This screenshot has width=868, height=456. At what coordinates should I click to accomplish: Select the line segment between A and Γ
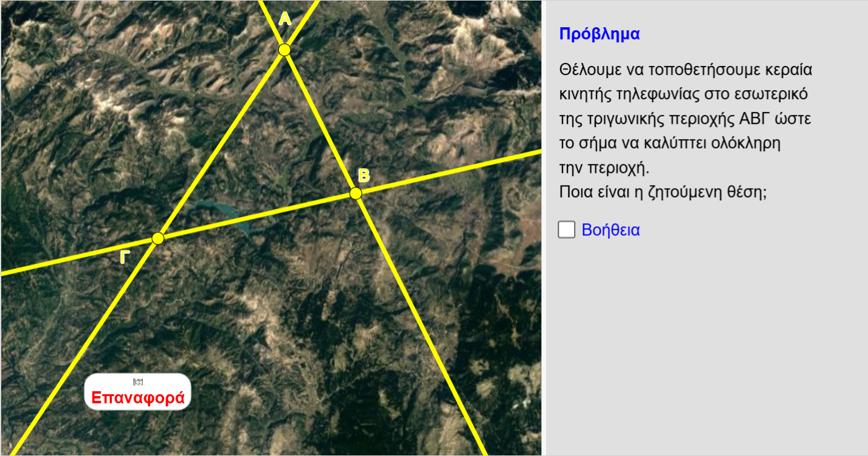[221, 144]
